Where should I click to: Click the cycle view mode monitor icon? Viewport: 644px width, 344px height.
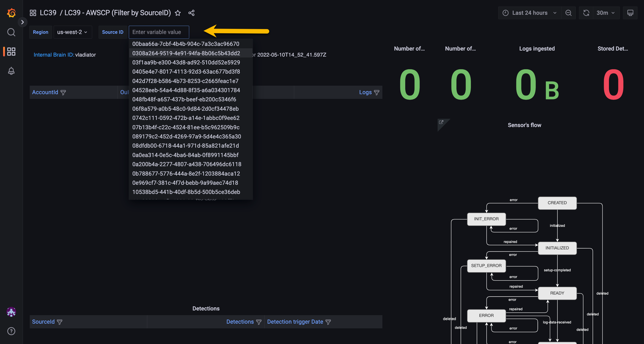(x=630, y=13)
